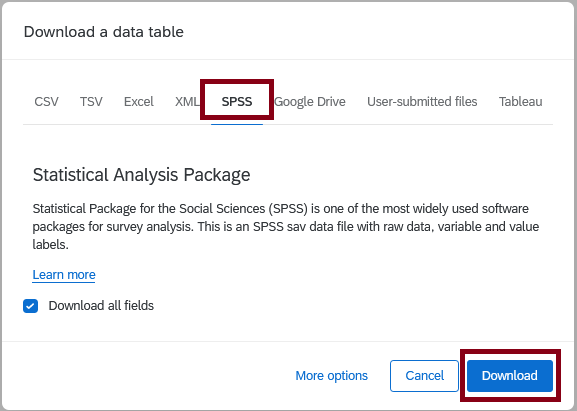Open the Learn more link

pyautogui.click(x=64, y=275)
